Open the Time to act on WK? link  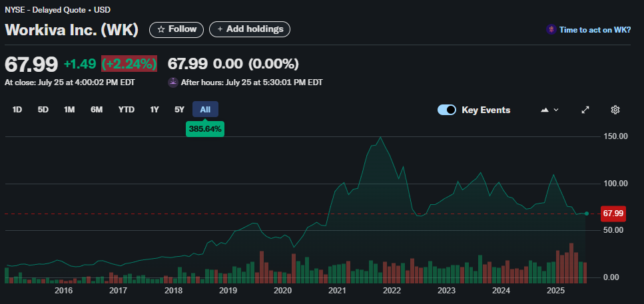(x=595, y=29)
